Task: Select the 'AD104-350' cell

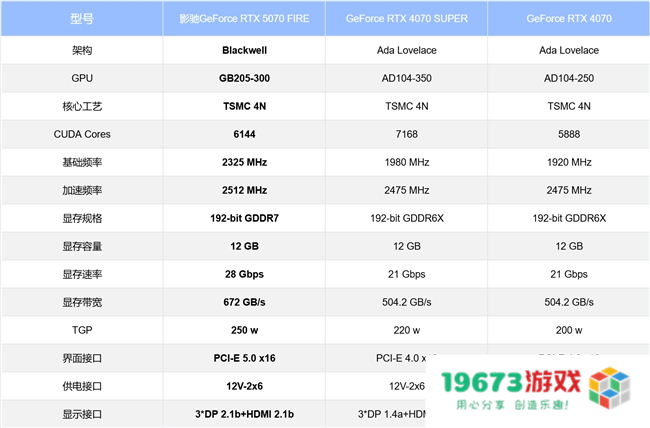Action: [x=407, y=78]
